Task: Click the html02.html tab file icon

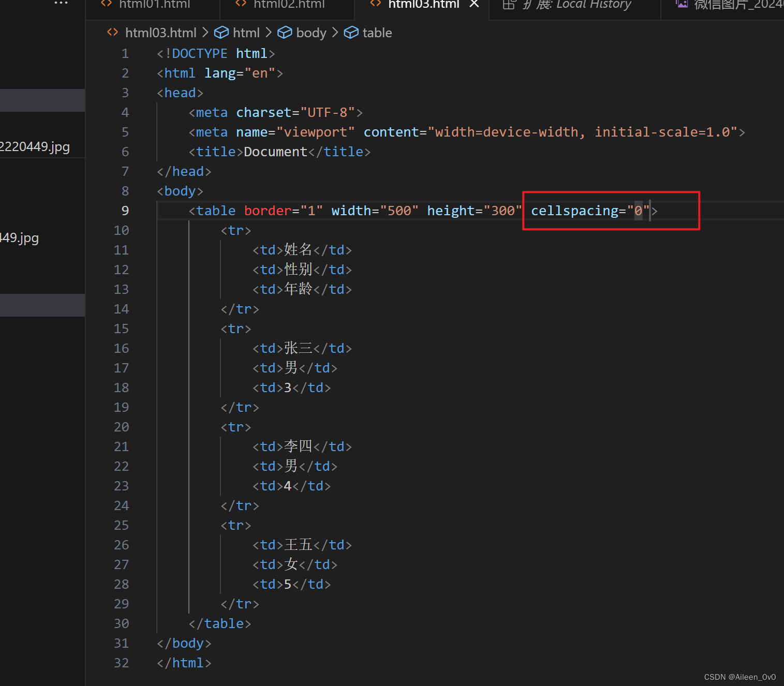Action: pos(241,4)
